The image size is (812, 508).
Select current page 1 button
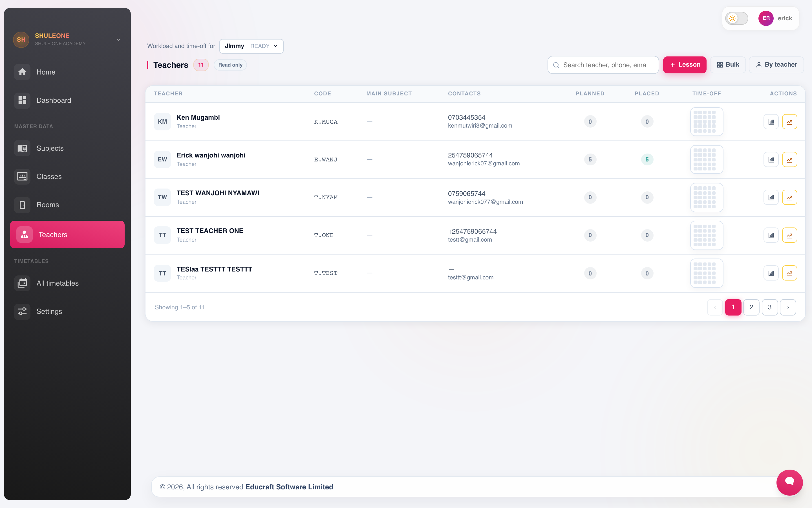[733, 307]
